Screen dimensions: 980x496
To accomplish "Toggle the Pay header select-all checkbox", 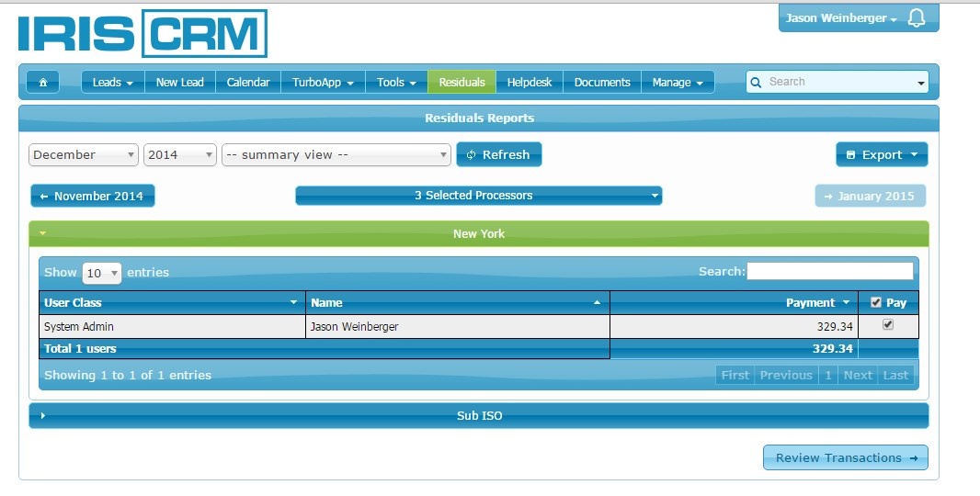I will (875, 302).
